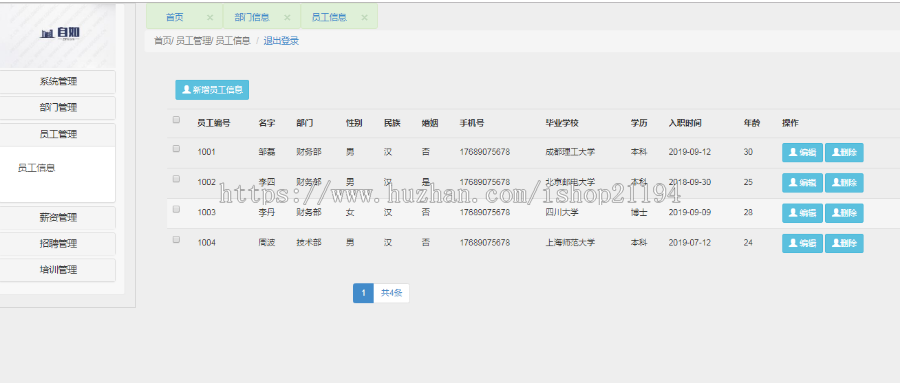Toggle the select-all checkbox in table header
This screenshot has width=900, height=383.
click(x=176, y=120)
